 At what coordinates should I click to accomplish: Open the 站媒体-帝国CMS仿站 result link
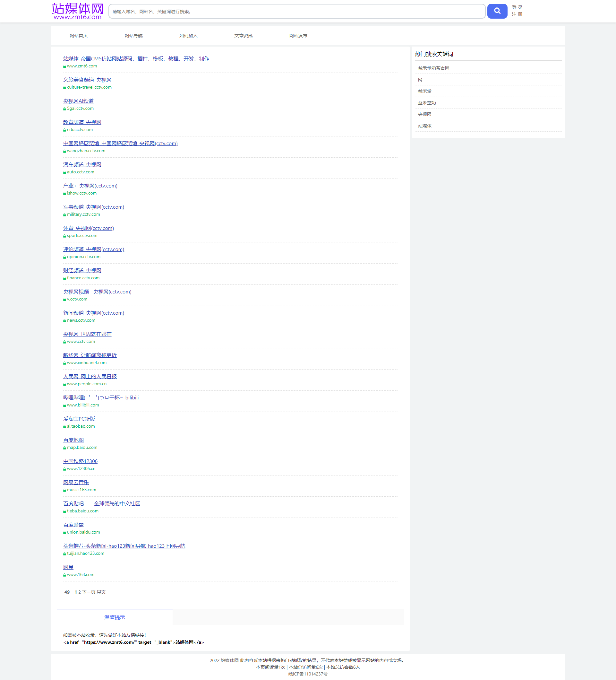coord(136,59)
